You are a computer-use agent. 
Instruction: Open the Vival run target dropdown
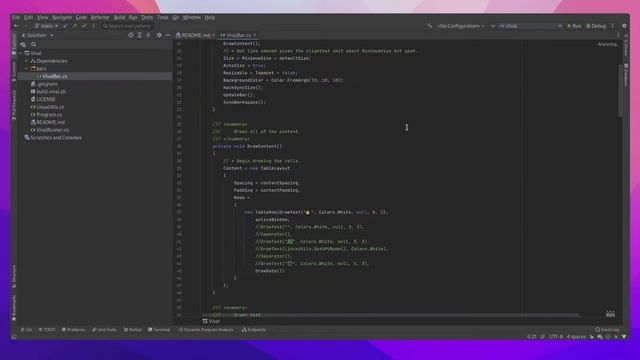(x=530, y=26)
